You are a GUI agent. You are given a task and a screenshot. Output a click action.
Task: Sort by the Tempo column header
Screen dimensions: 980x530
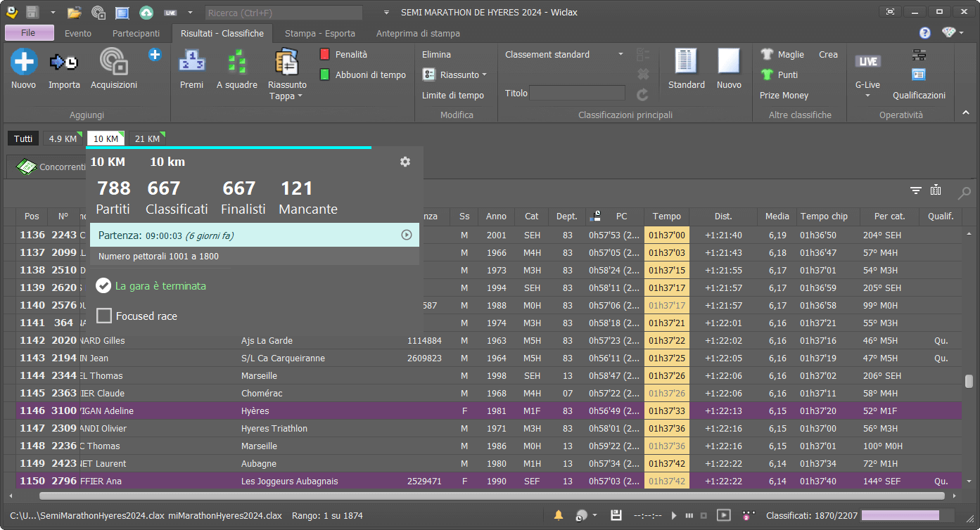[666, 216]
